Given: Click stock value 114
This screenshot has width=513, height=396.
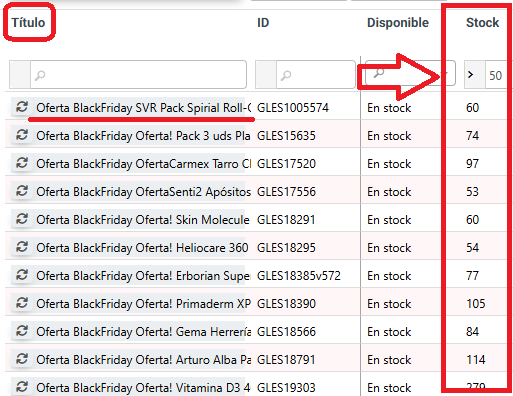Looking at the screenshot, I should pyautogui.click(x=476, y=360).
